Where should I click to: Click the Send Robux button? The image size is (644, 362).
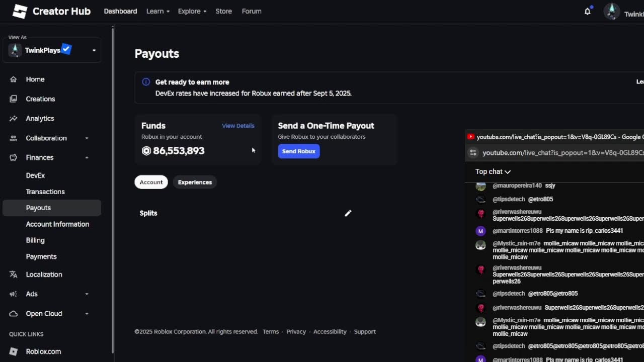click(299, 151)
